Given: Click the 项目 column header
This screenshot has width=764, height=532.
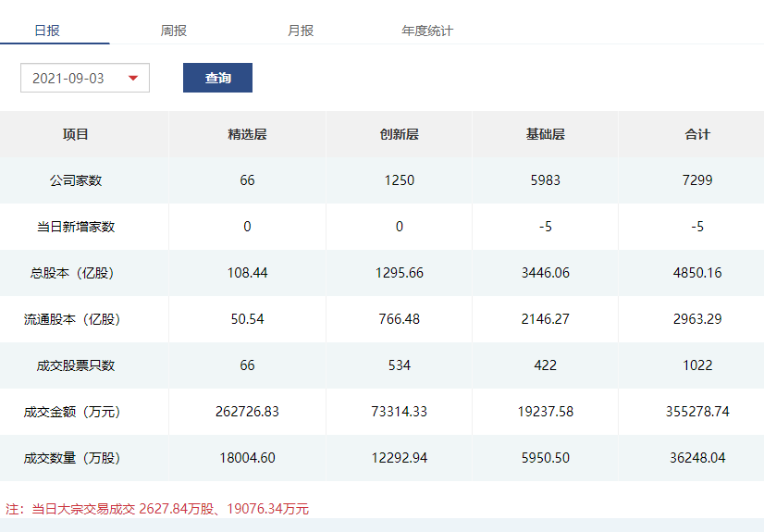Looking at the screenshot, I should [76, 134].
